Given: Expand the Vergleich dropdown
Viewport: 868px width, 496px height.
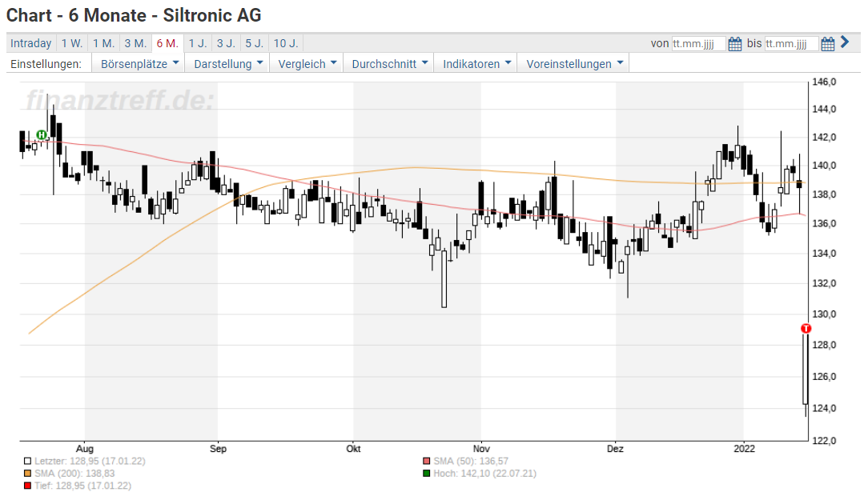Looking at the screenshot, I should coord(307,63).
